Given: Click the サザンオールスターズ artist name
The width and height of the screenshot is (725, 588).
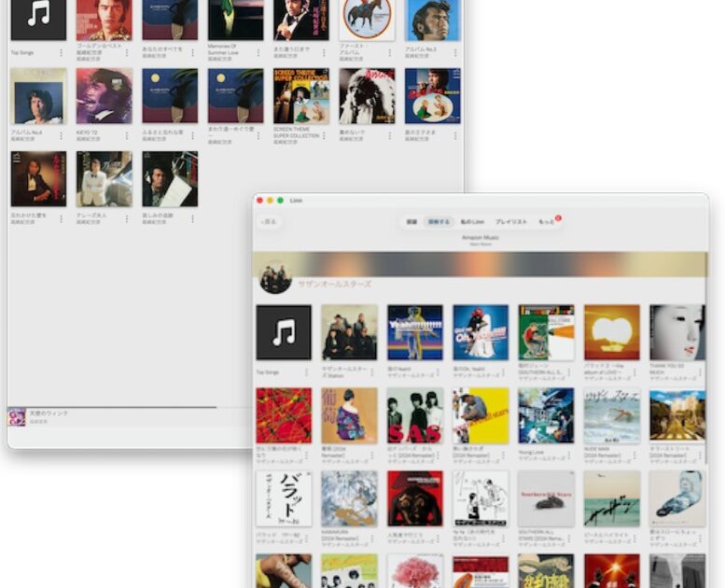Looking at the screenshot, I should tap(334, 284).
